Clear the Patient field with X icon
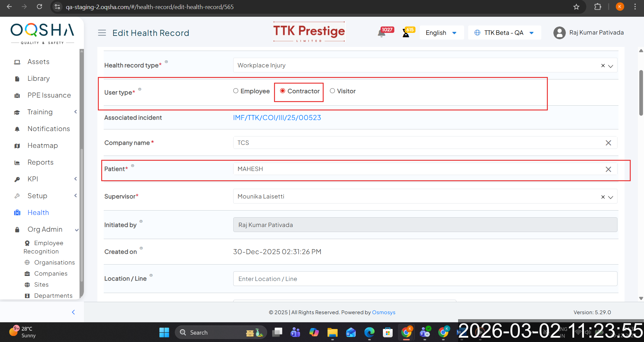The width and height of the screenshot is (644, 342). point(608,169)
